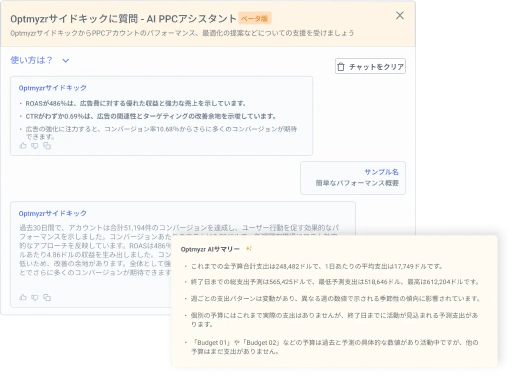Click the ベータ版 badge
The height and width of the screenshot is (388, 512).
255,18
